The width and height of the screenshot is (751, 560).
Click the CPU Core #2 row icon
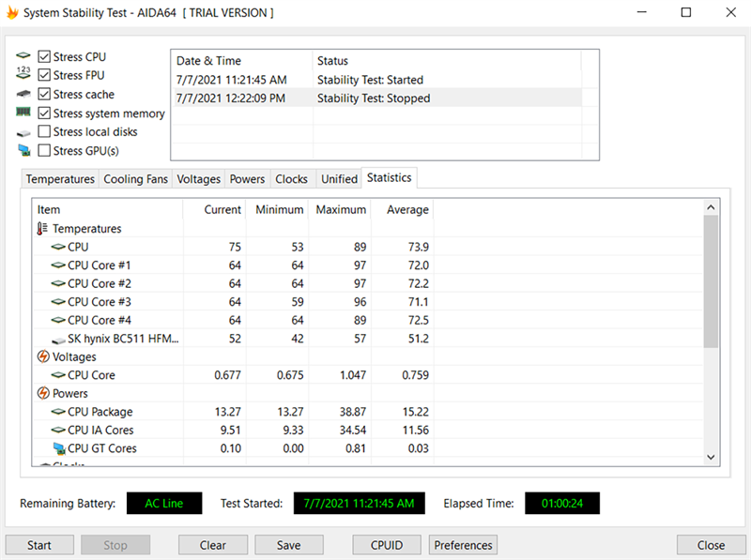click(58, 283)
